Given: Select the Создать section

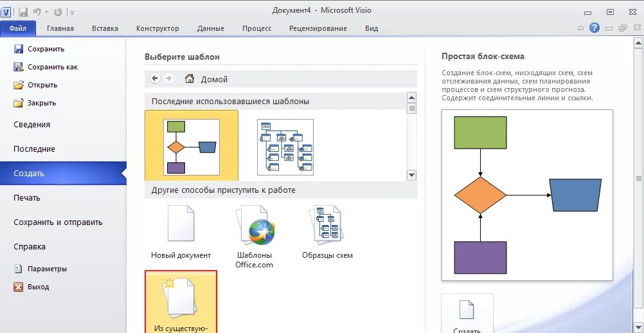Looking at the screenshot, I should (x=63, y=174).
